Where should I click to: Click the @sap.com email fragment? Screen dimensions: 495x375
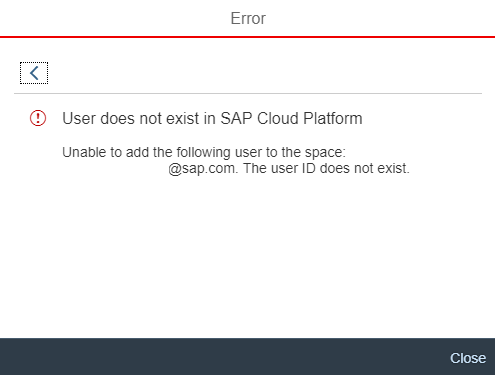click(203, 168)
